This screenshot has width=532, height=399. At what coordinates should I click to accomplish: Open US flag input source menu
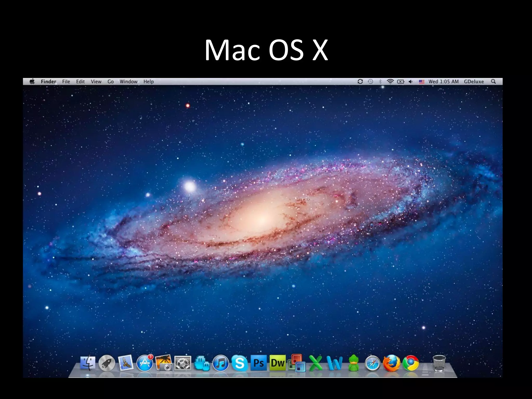(422, 82)
